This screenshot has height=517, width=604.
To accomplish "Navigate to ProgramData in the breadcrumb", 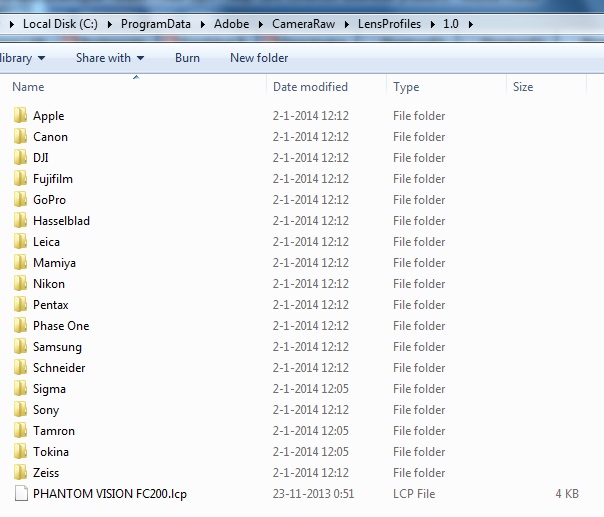I will tap(156, 24).
